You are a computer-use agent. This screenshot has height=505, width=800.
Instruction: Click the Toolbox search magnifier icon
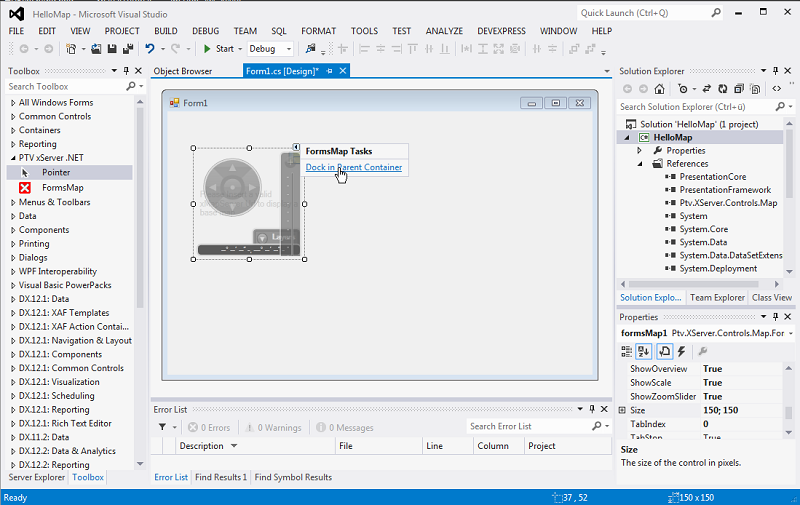(x=131, y=86)
